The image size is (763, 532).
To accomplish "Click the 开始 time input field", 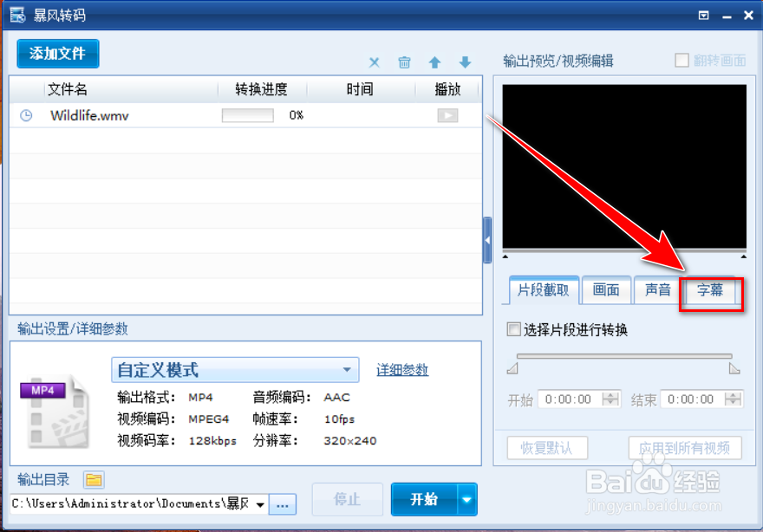I will click(570, 399).
